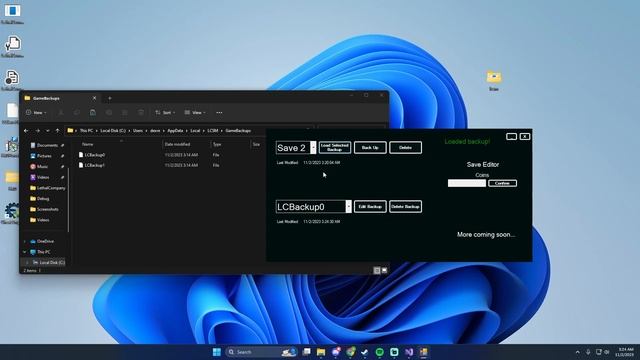
Task: Click Rename icon in Explorer toolbar
Action: 109,113
